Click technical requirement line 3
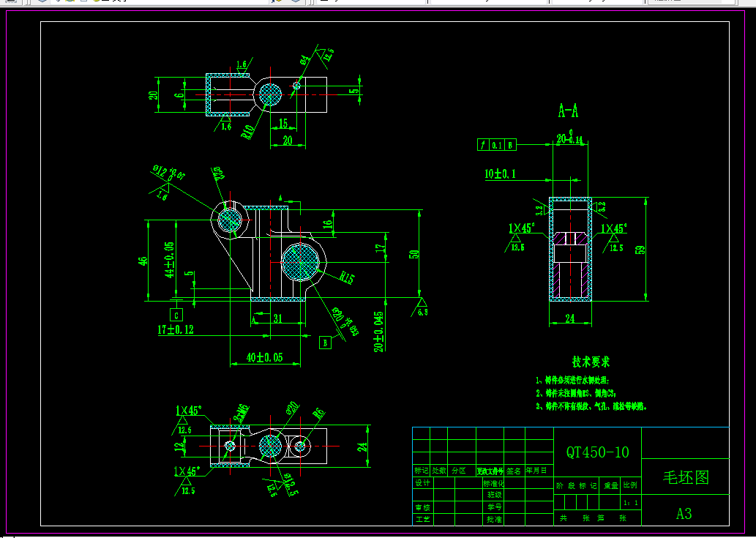 tap(591, 406)
